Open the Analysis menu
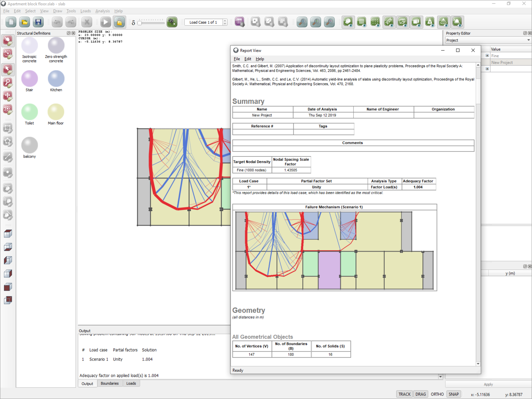 [x=102, y=11]
